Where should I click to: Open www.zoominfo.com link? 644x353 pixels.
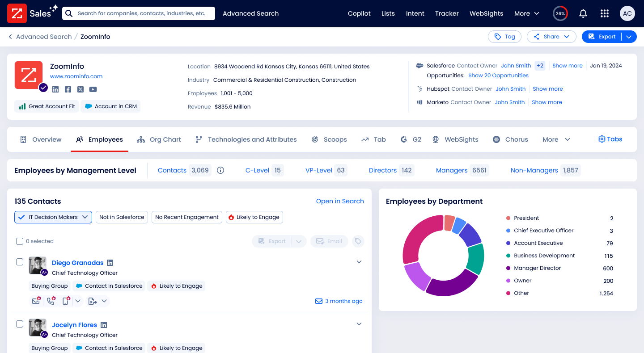click(x=76, y=76)
